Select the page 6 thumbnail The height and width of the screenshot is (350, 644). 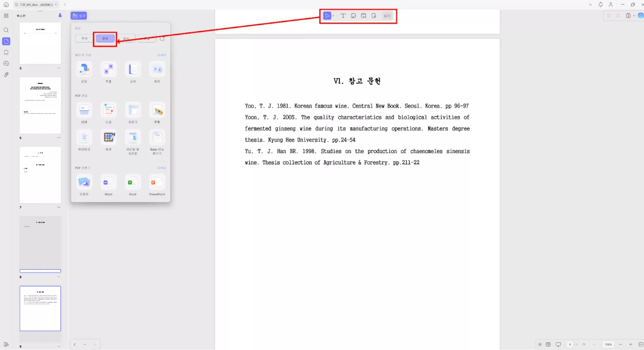(x=40, y=105)
